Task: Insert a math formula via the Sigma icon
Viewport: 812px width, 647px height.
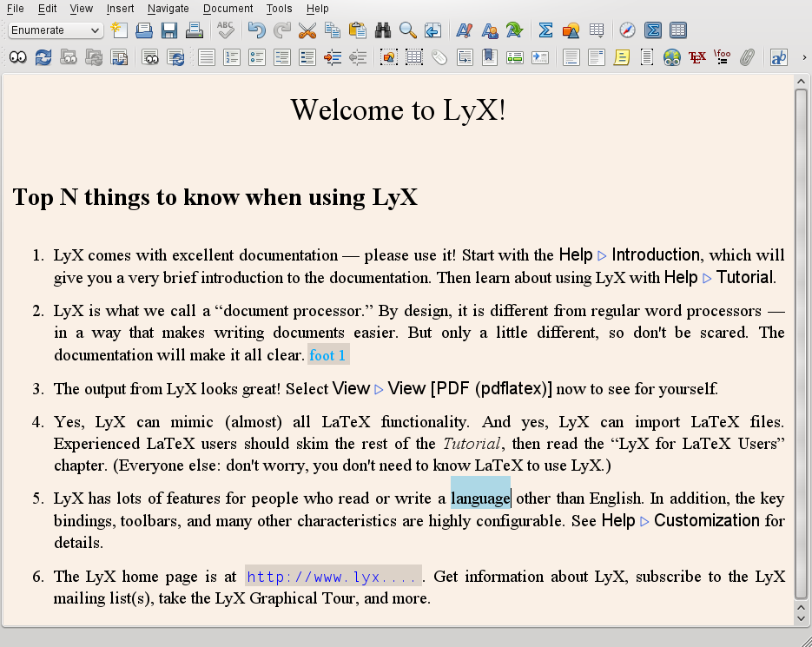Action: pos(545,30)
